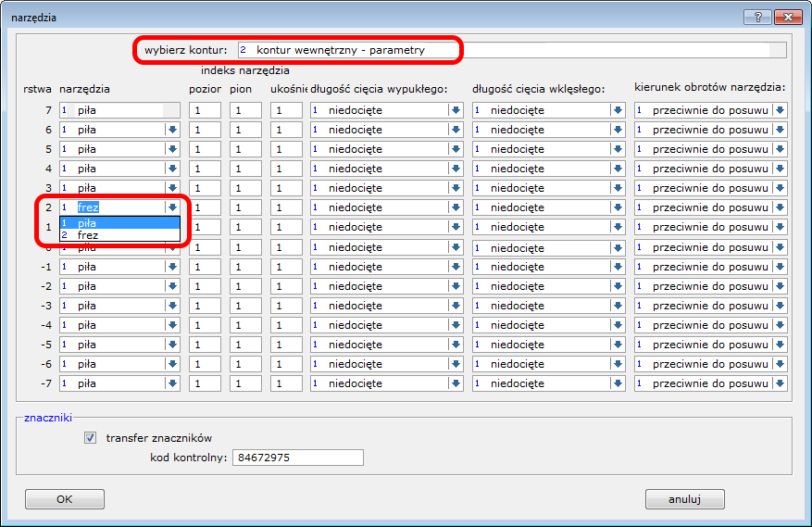The image size is (812, 527).
Task: Expand concave cut length arrow for layer 5
Action: click(x=617, y=149)
